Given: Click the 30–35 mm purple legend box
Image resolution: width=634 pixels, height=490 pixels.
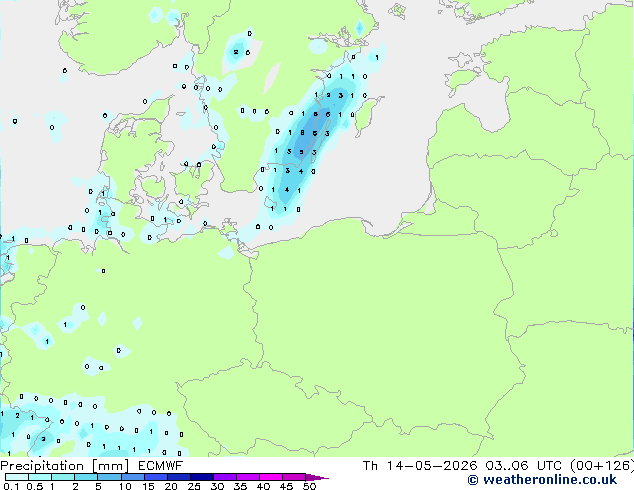Looking at the screenshot, I should (225, 477).
